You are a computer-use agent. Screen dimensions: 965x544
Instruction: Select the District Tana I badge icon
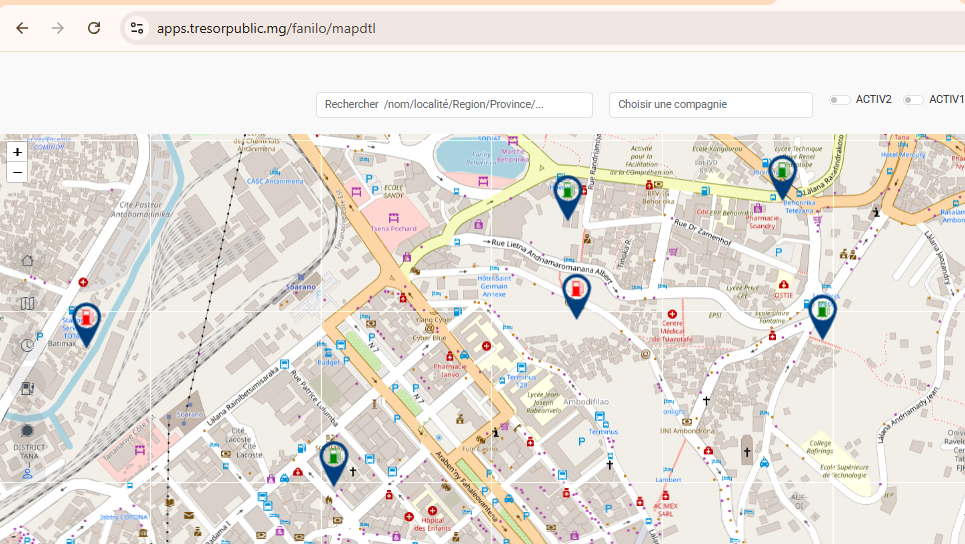tap(27, 431)
